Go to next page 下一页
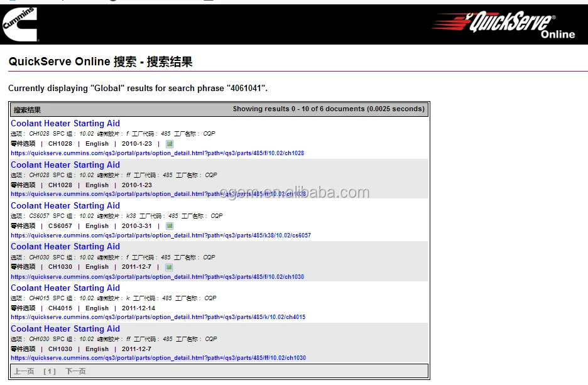 click(x=75, y=372)
